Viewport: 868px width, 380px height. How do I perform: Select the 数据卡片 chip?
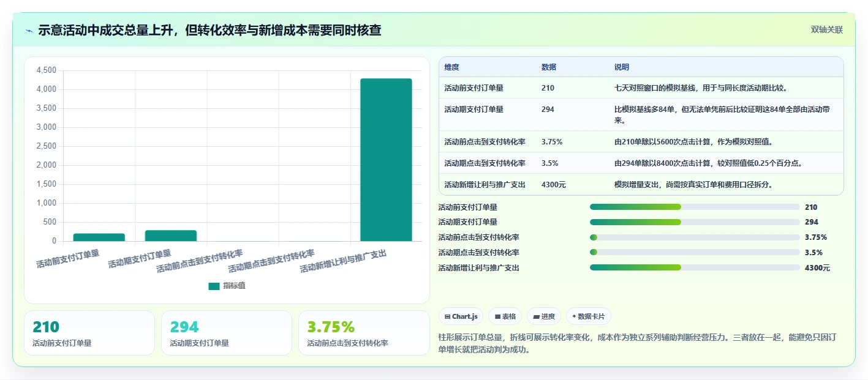coord(589,316)
